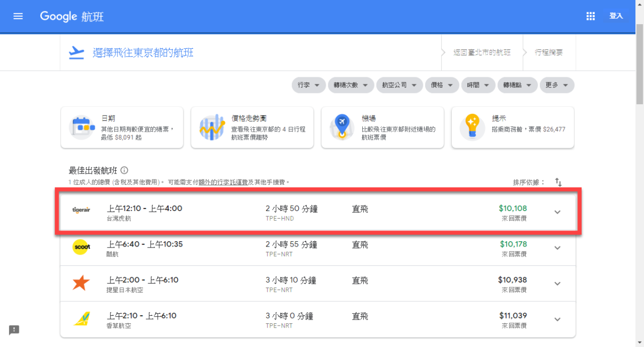Click the $10,178 round-trip price

tap(513, 244)
